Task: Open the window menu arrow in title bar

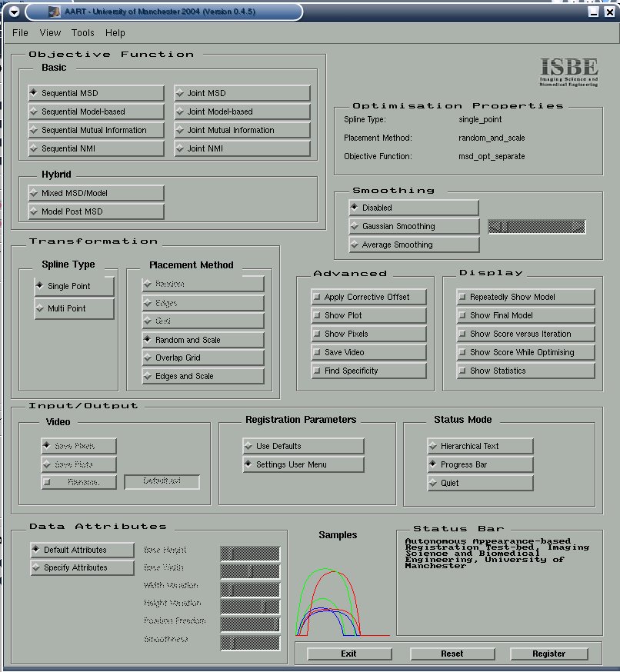Action: click(x=14, y=12)
